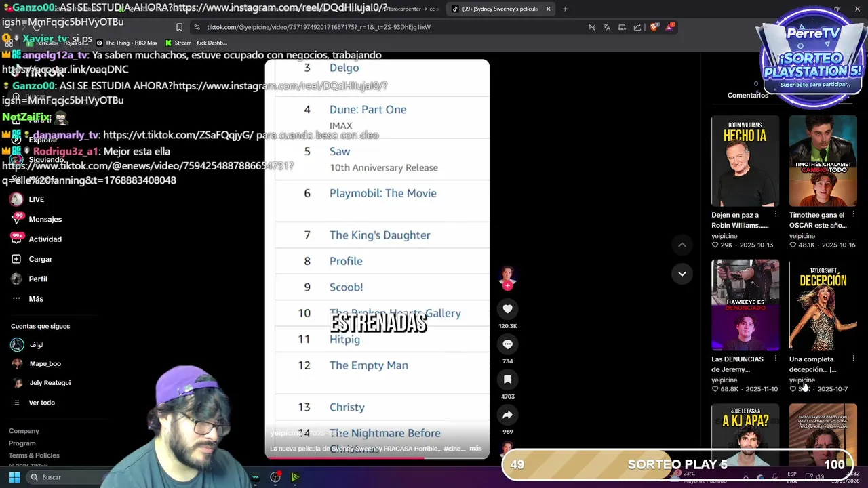Screen dimensions: 868x488
Task: Open yeipicine author under Robin Williams video
Action: pyautogui.click(x=724, y=236)
